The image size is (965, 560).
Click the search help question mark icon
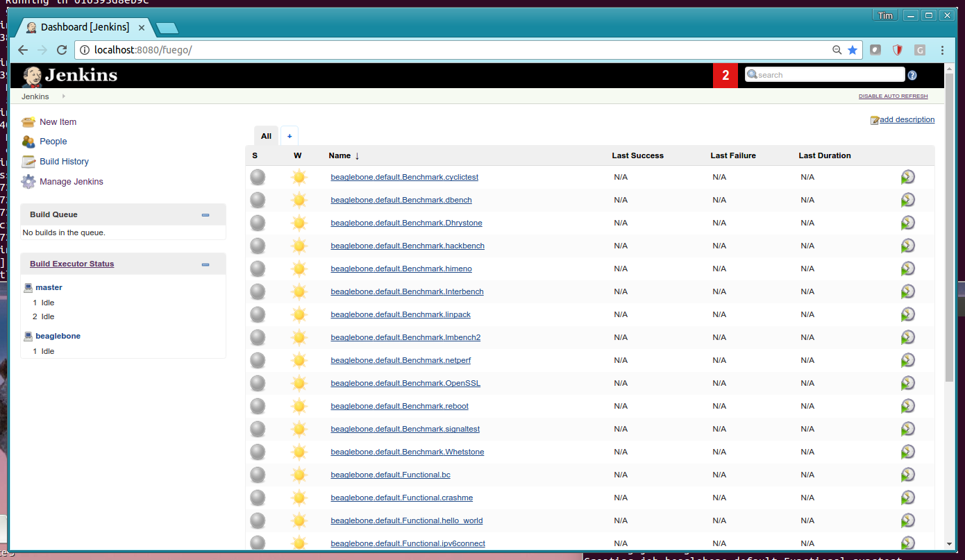click(912, 75)
